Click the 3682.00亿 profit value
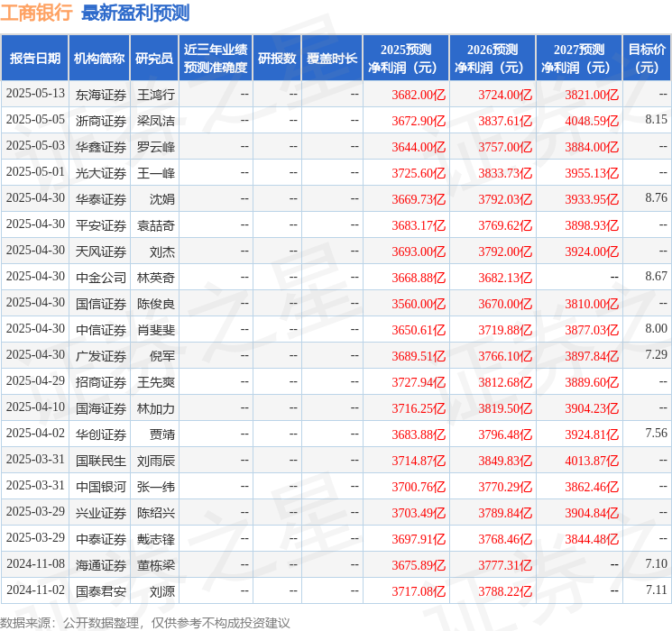The image size is (672, 631). tap(419, 95)
